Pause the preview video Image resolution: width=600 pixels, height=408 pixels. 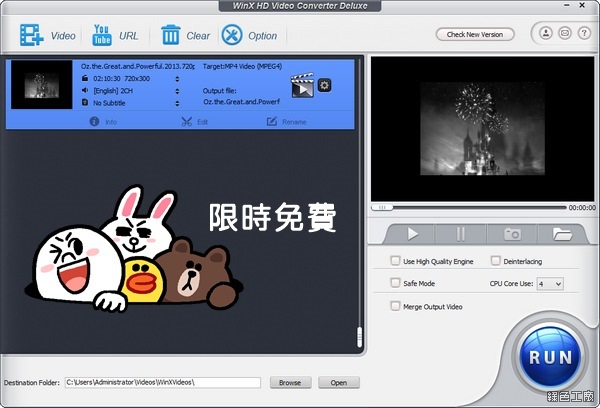coord(461,234)
